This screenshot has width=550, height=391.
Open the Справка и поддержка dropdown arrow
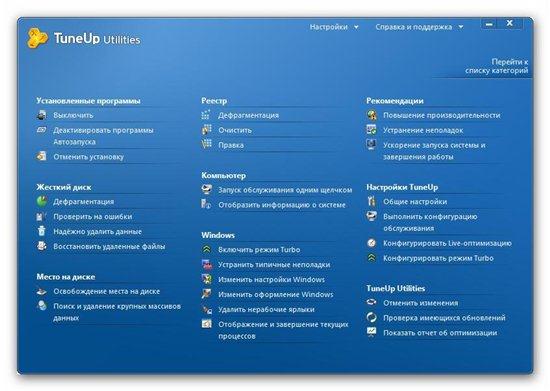(x=461, y=27)
